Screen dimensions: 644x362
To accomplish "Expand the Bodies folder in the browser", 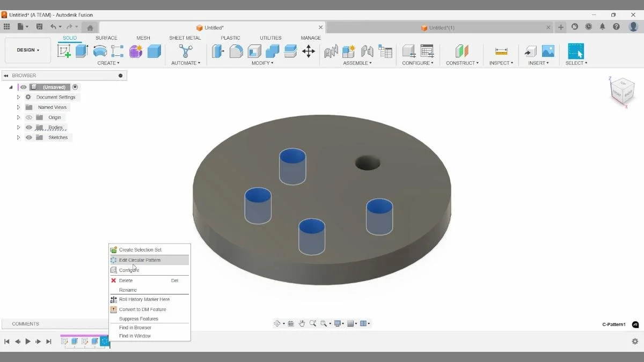I will tap(18, 127).
